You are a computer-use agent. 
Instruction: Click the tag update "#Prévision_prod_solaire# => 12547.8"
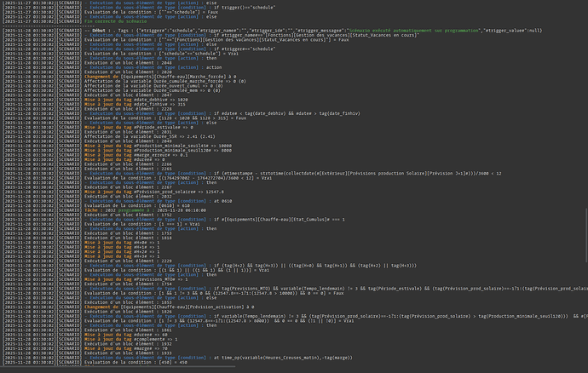click(154, 192)
